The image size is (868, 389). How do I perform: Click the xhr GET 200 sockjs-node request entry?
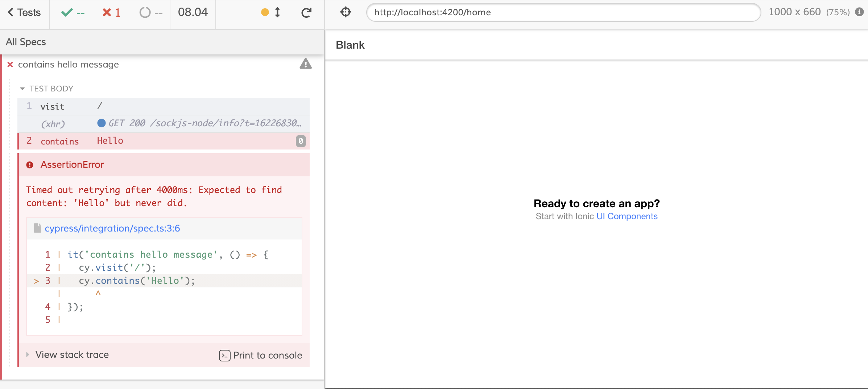click(164, 123)
